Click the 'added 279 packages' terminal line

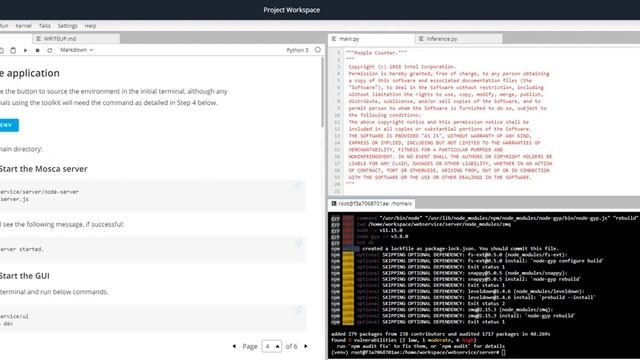[x=440, y=333]
